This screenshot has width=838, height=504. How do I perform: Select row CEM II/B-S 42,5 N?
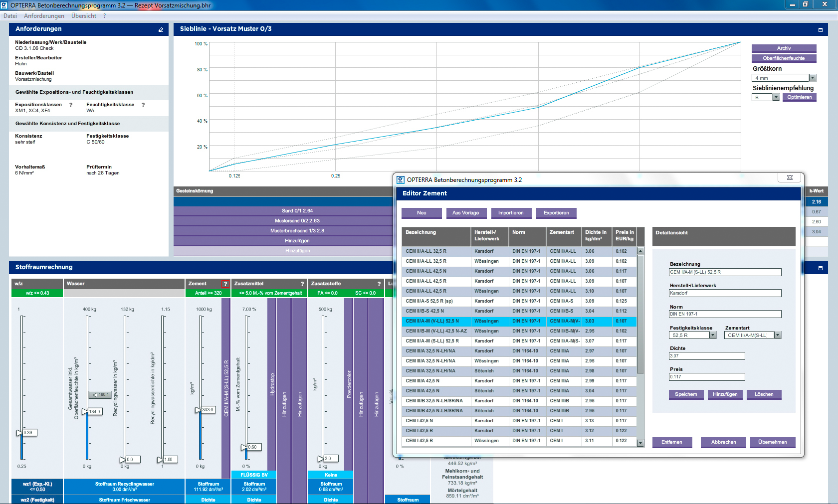[x=519, y=311]
